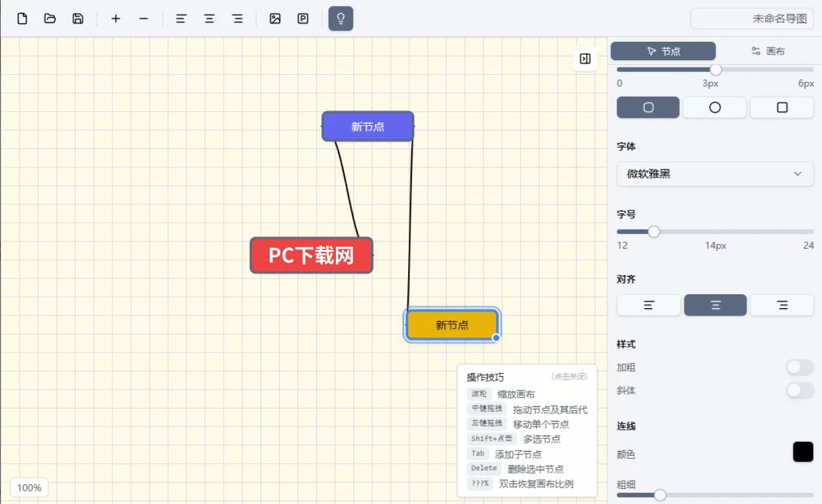
Task: Apply center layout alignment in toolbar
Action: (x=210, y=19)
